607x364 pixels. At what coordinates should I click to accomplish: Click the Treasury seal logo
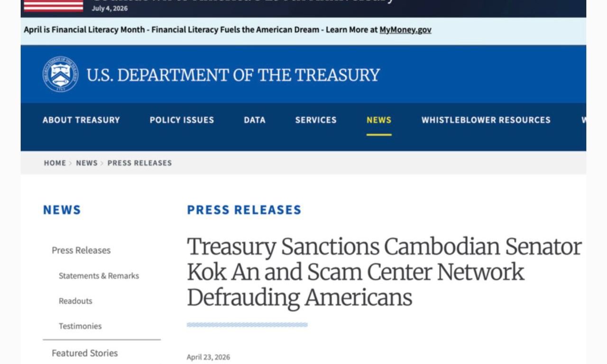[x=60, y=74]
